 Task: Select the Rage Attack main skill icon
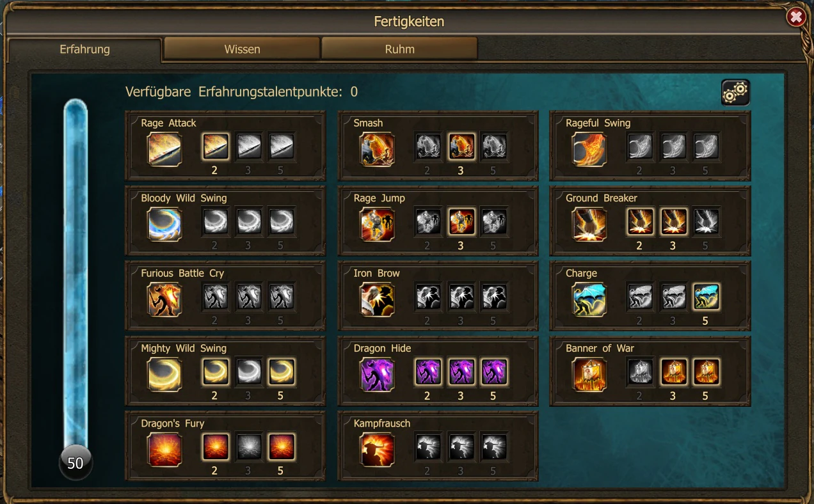coord(164,149)
